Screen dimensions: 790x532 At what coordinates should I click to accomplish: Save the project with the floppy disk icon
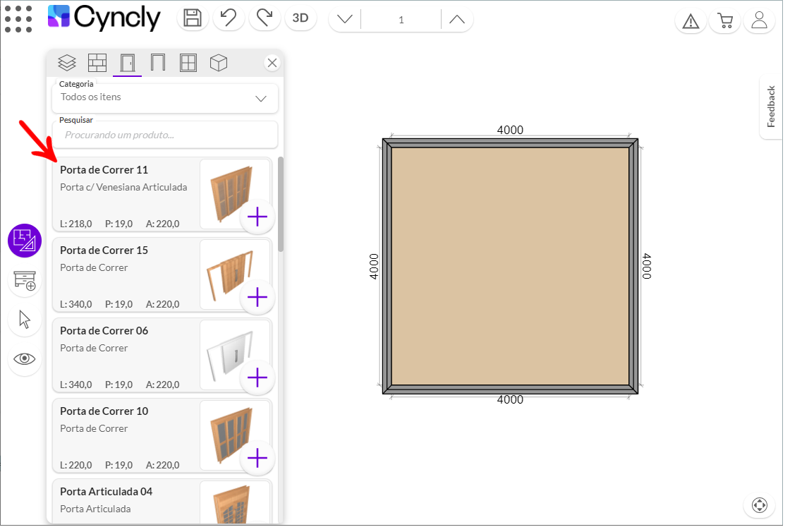pos(193,18)
